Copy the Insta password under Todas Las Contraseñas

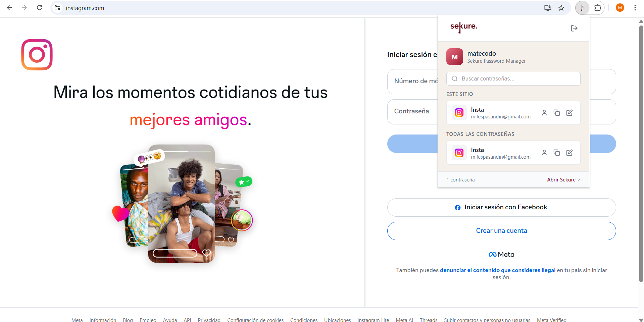[557, 153]
